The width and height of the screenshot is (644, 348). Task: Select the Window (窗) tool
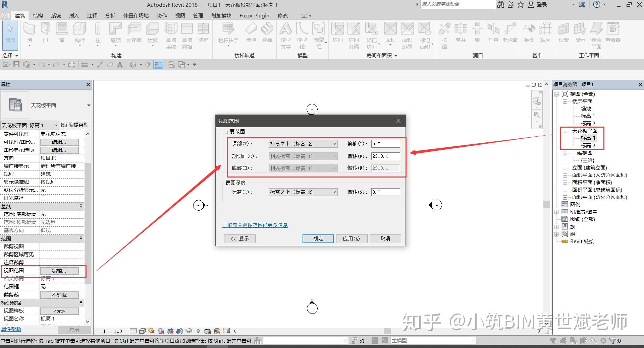tap(62, 33)
